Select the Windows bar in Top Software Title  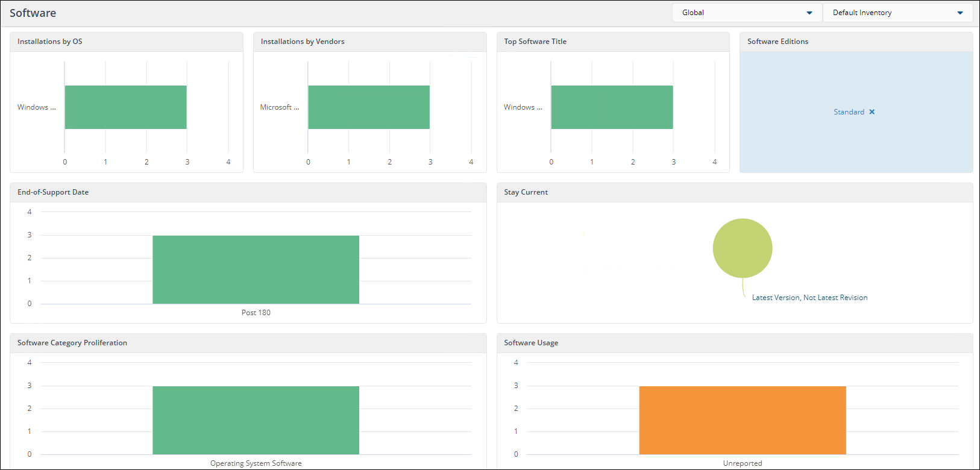point(612,107)
